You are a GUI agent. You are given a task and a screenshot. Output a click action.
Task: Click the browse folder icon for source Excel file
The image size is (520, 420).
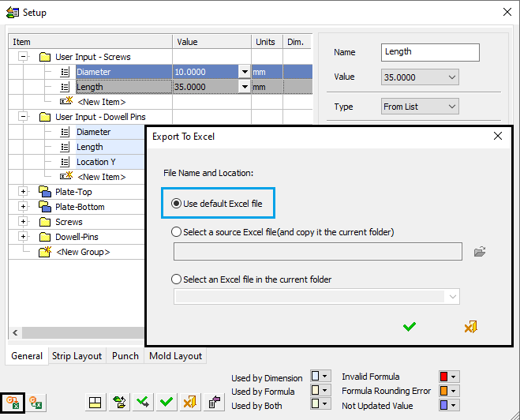point(480,252)
